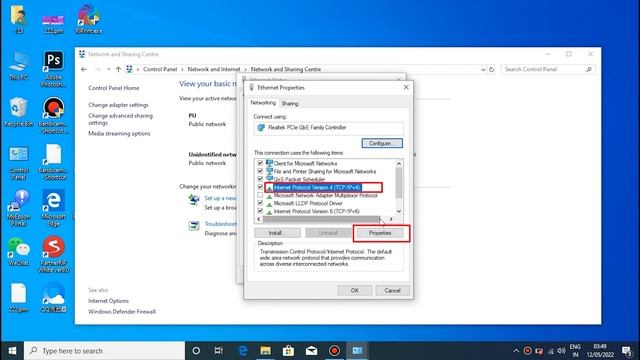Open Change adapter settings link
Viewport: 640px width, 360px height.
click(x=118, y=105)
